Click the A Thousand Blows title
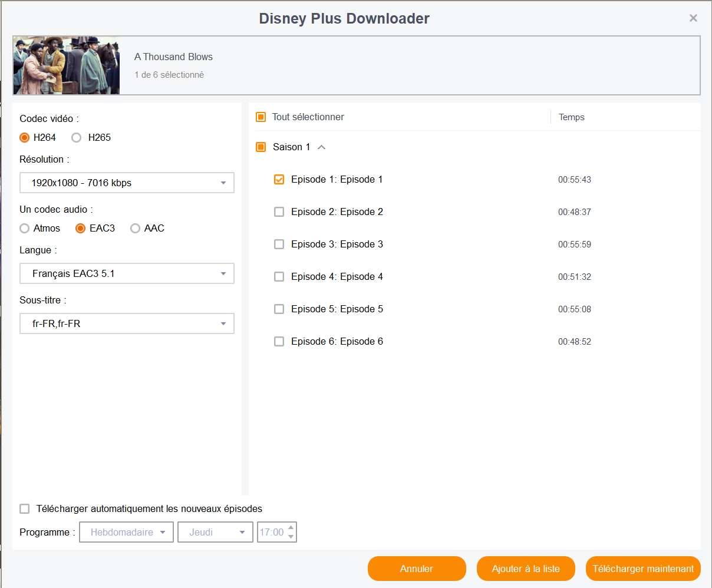 point(173,57)
